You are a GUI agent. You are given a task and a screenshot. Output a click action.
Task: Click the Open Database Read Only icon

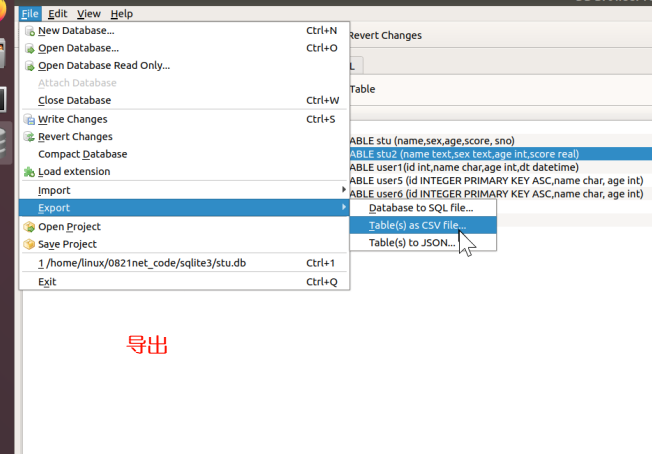tap(30, 66)
